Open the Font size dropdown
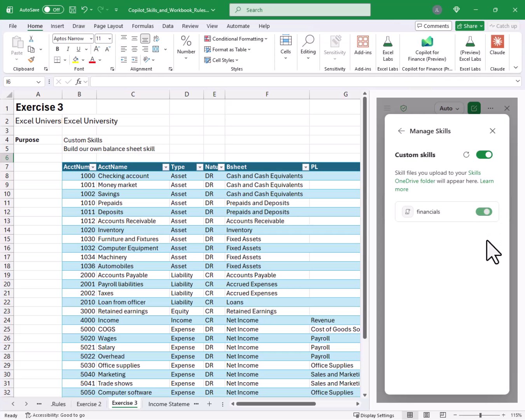Image resolution: width=525 pixels, height=420 pixels. pos(109,38)
